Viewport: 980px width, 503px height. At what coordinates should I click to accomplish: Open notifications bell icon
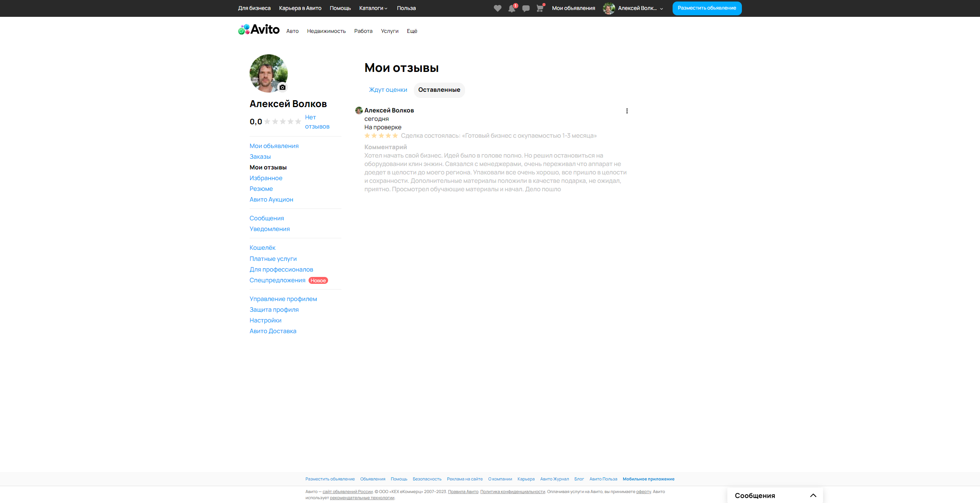512,8
